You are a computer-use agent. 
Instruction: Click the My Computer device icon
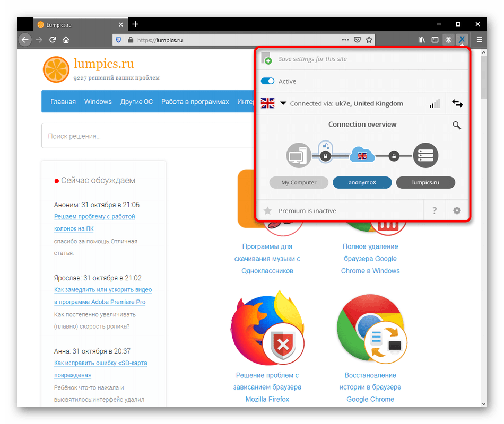tap(299, 155)
